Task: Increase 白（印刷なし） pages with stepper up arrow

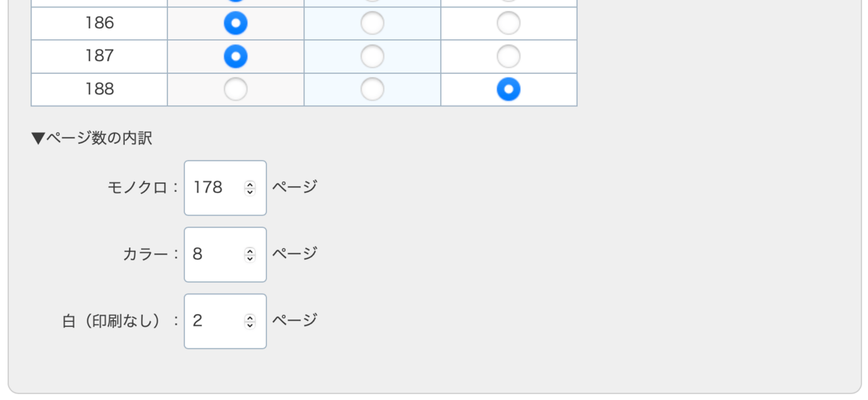Action: [250, 317]
